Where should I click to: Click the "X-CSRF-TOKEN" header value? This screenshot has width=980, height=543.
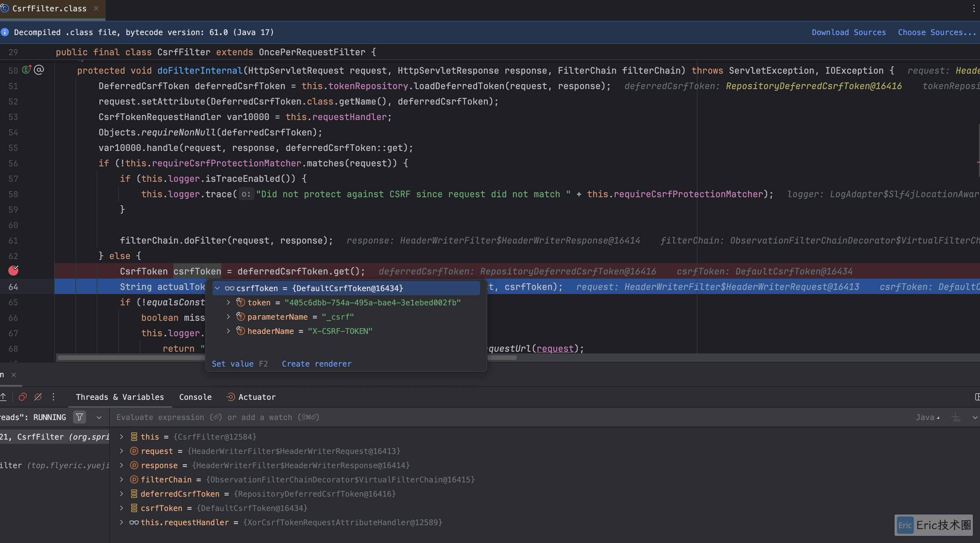point(340,331)
